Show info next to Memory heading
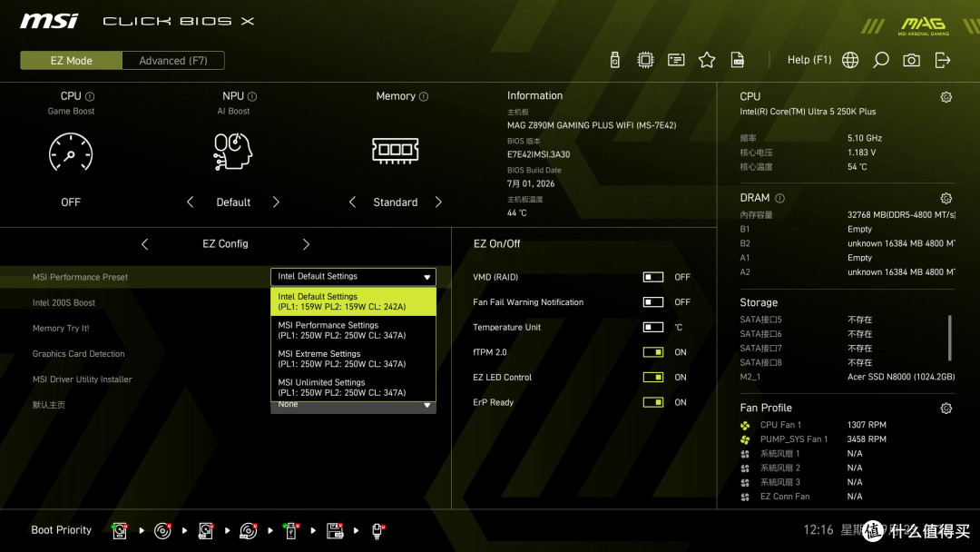The image size is (980, 552). click(424, 96)
